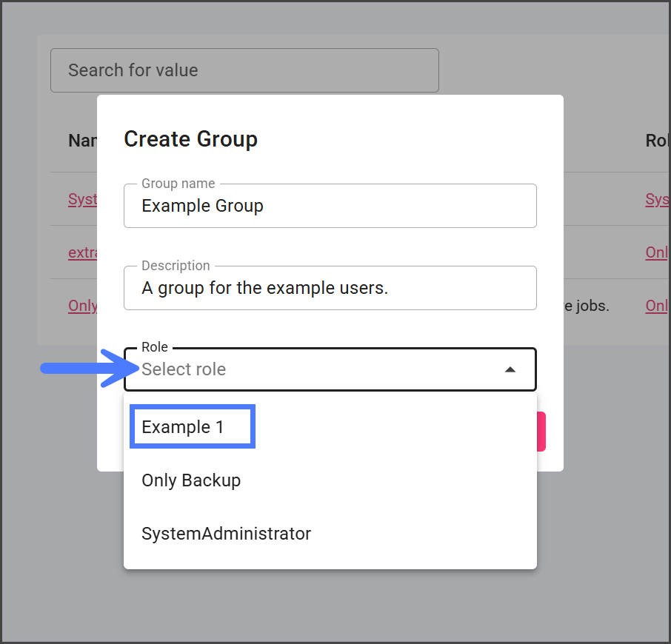
Task: Open the 'extra' group name link
Action: pyautogui.click(x=82, y=252)
